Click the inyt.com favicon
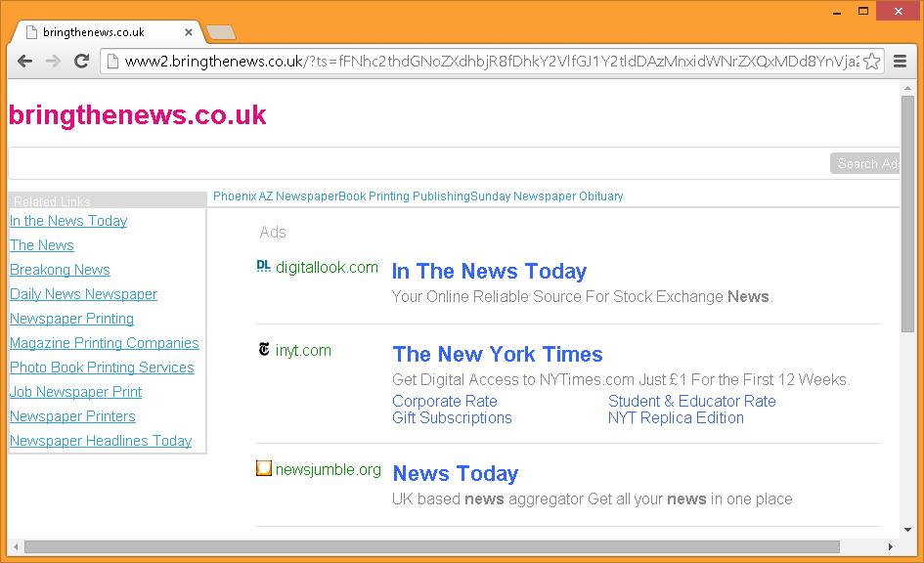924x563 pixels. tap(264, 349)
